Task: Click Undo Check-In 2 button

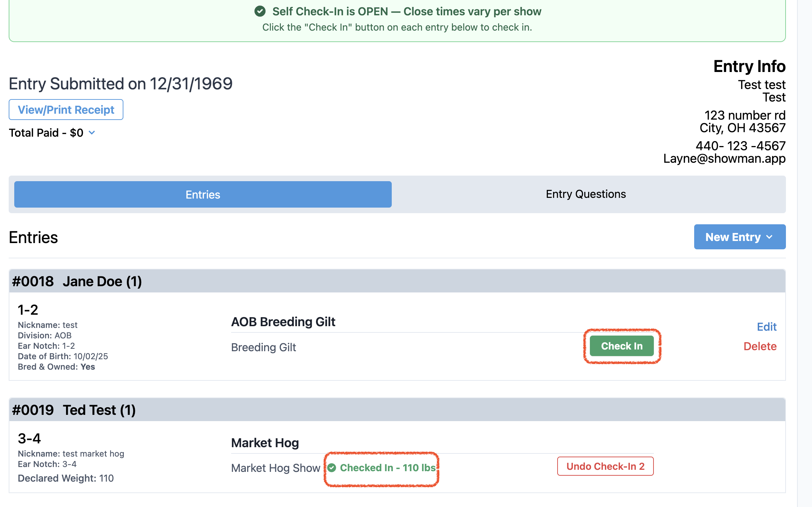Action: 605,466
